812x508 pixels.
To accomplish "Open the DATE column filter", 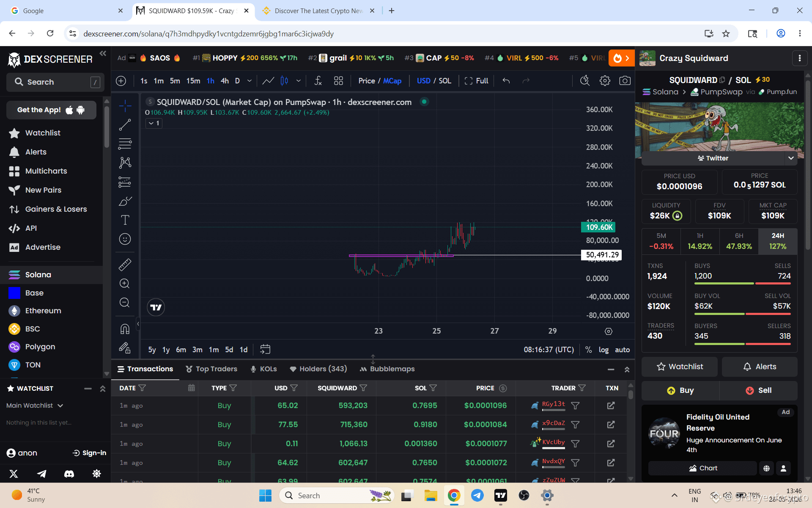I will (x=142, y=388).
